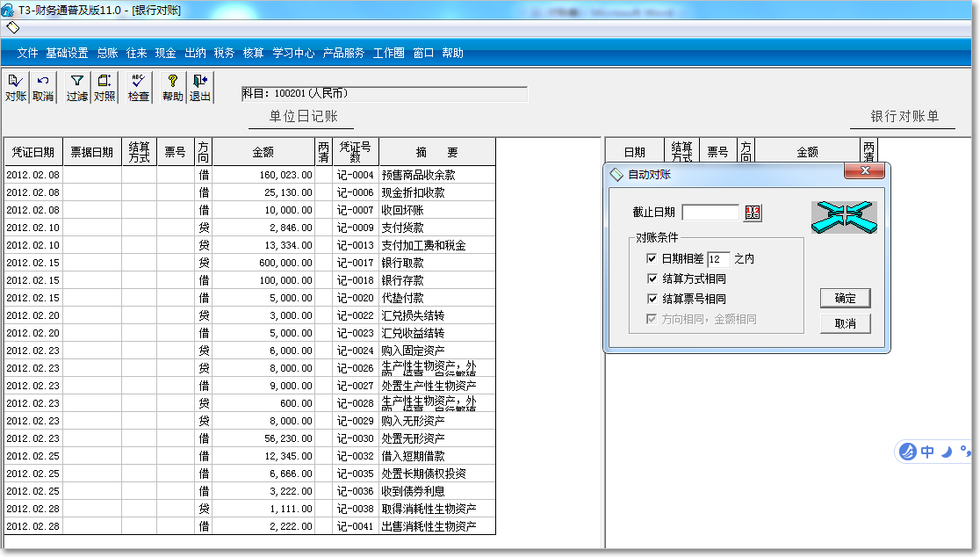980x557 pixels.
Task: Click the 对账 reconcile toolbar icon
Action: point(15,87)
